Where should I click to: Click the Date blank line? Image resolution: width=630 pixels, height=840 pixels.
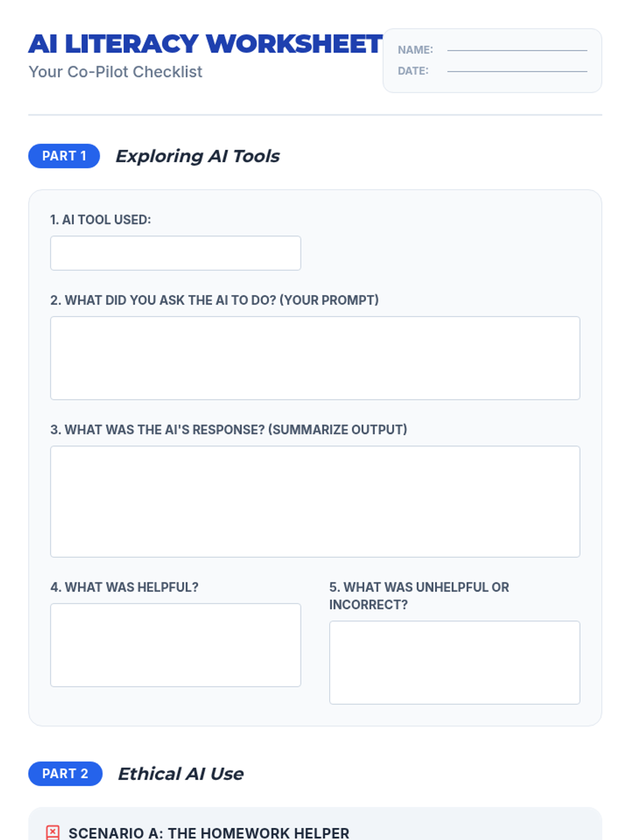point(517,71)
